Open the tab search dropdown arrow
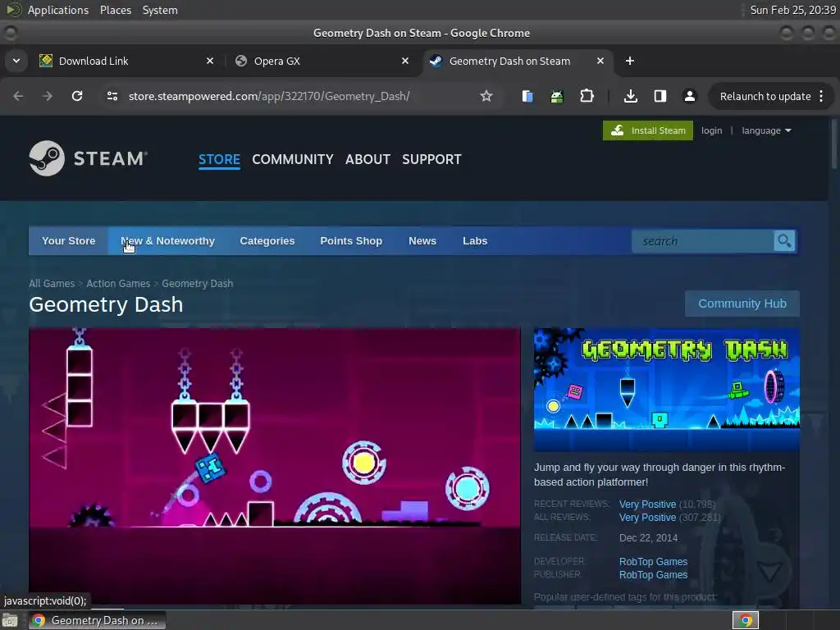Viewport: 840px width, 630px height. 16,61
